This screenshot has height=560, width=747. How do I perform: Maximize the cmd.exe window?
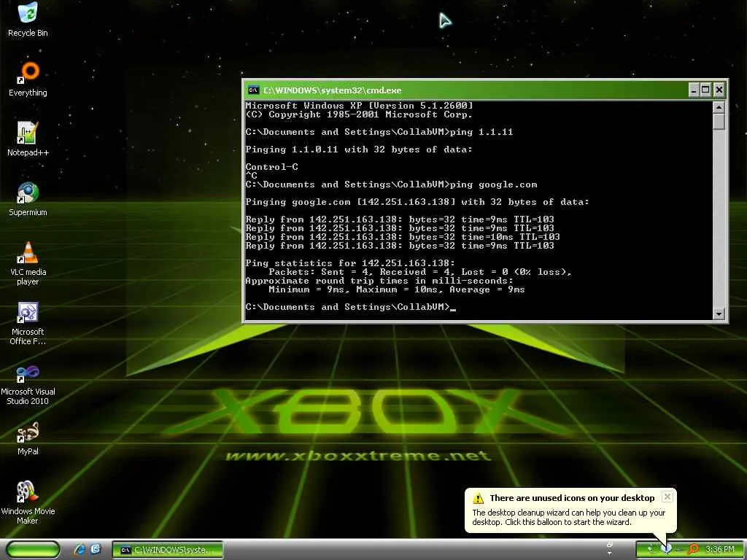[x=706, y=90]
